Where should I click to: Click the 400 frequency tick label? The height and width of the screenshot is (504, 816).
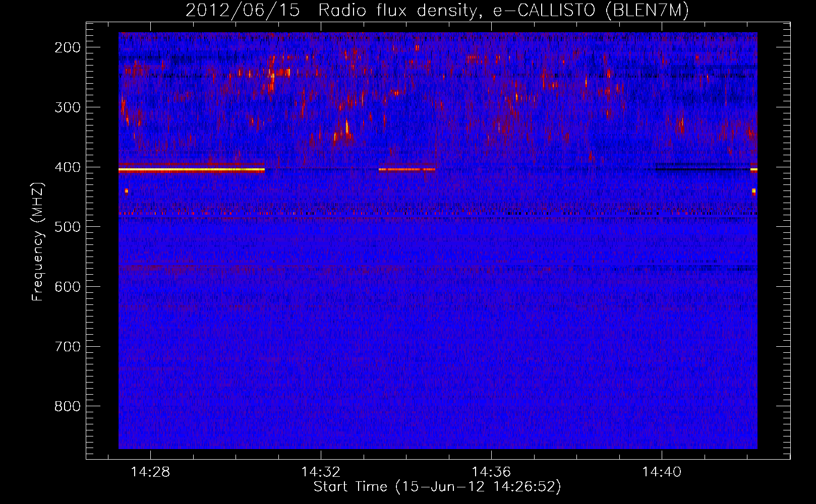pos(68,167)
